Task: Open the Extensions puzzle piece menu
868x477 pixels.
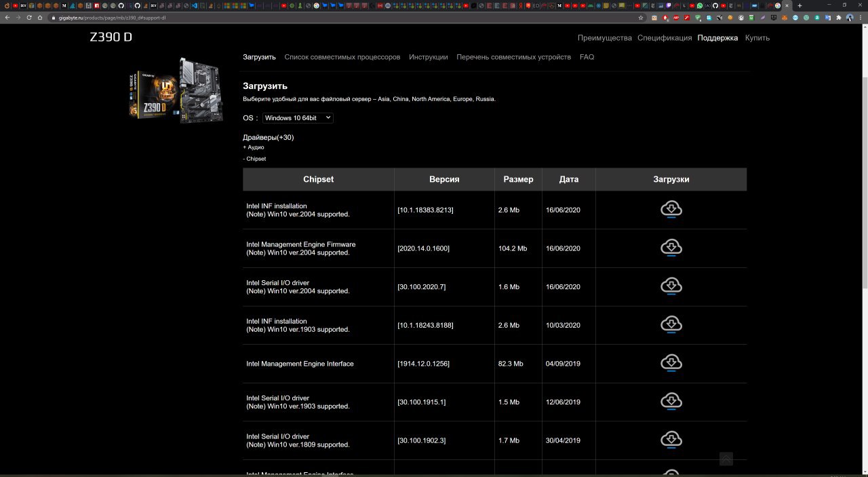Action: pyautogui.click(x=839, y=18)
